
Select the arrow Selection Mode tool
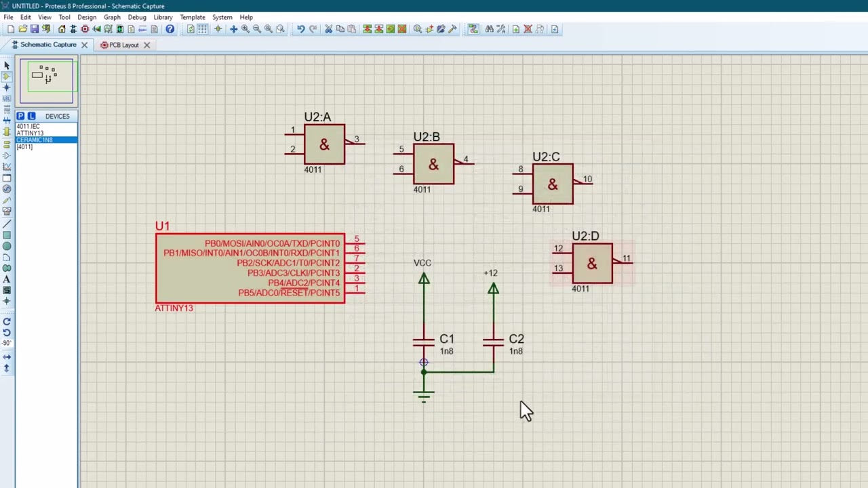[x=7, y=66]
